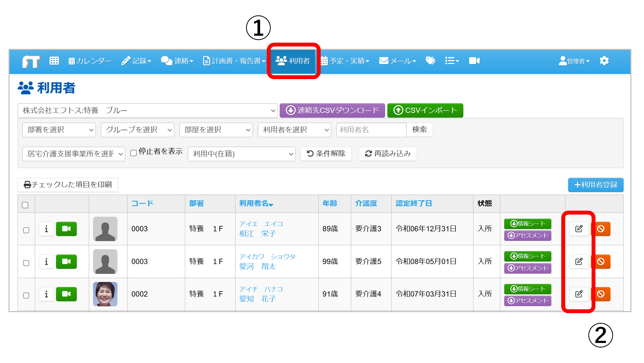
Task: Toggle 停止者を表示 checkbox
Action: (133, 153)
